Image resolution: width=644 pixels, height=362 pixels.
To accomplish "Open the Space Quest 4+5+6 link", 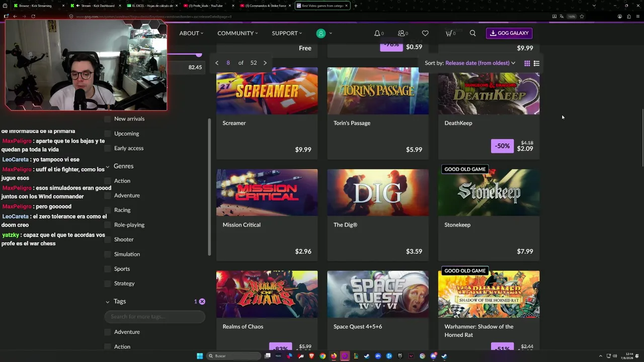I will click(x=358, y=327).
